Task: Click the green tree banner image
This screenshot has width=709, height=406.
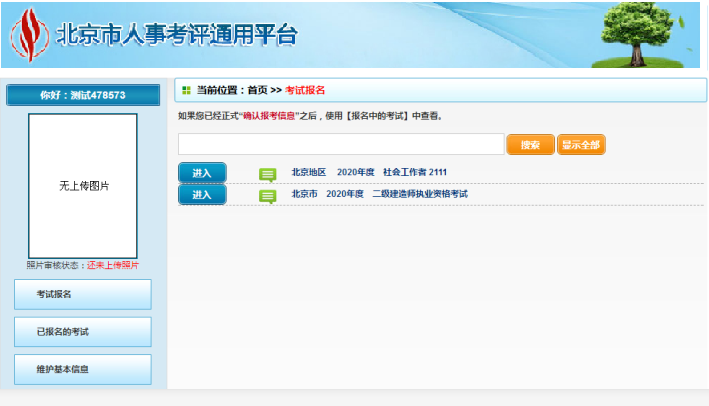Action: [643, 35]
